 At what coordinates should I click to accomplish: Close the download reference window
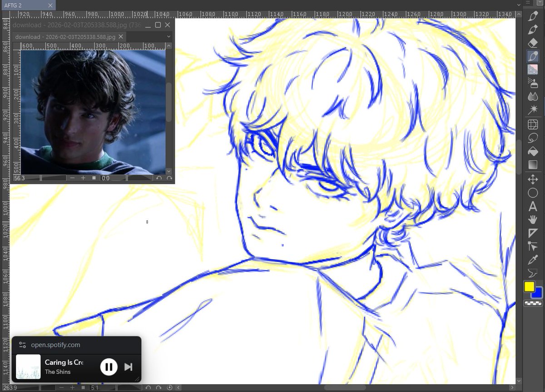(x=168, y=25)
